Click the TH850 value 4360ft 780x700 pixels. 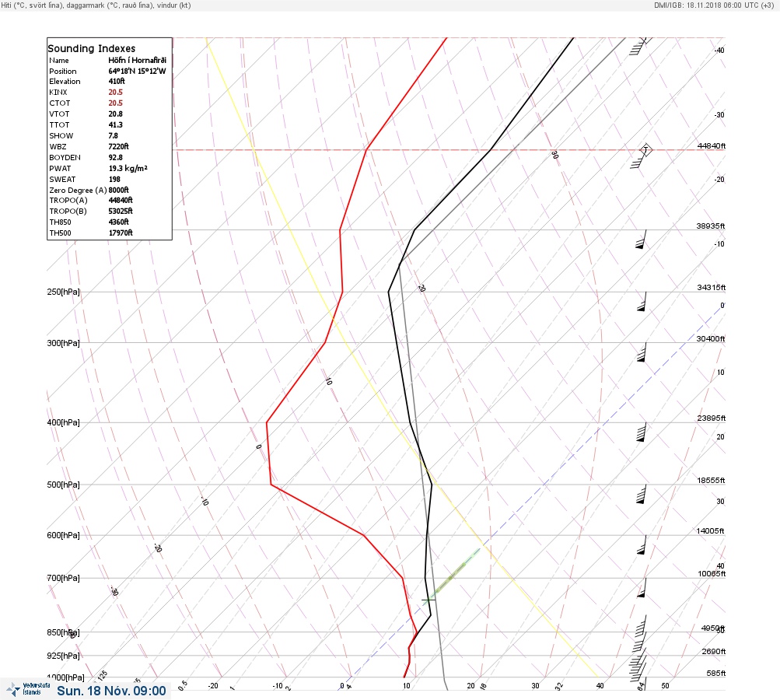(x=118, y=222)
